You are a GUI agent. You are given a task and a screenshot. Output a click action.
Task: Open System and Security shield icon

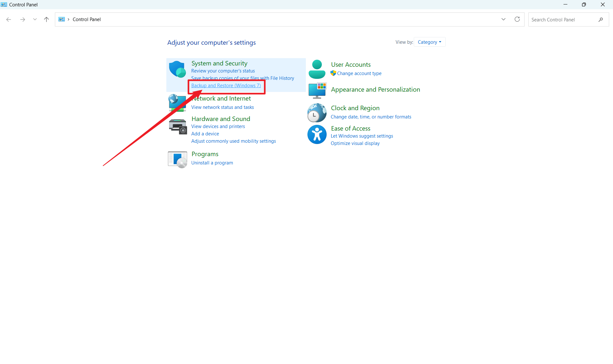tap(178, 69)
